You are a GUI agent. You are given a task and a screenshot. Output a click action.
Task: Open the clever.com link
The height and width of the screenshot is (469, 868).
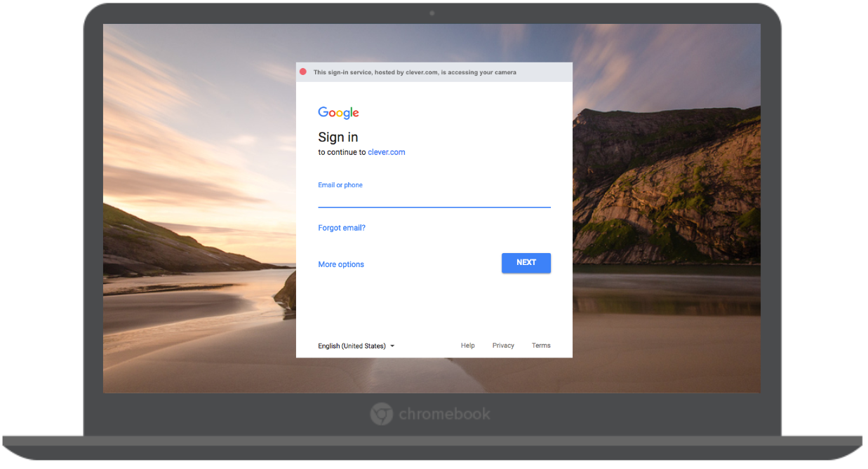[386, 152]
